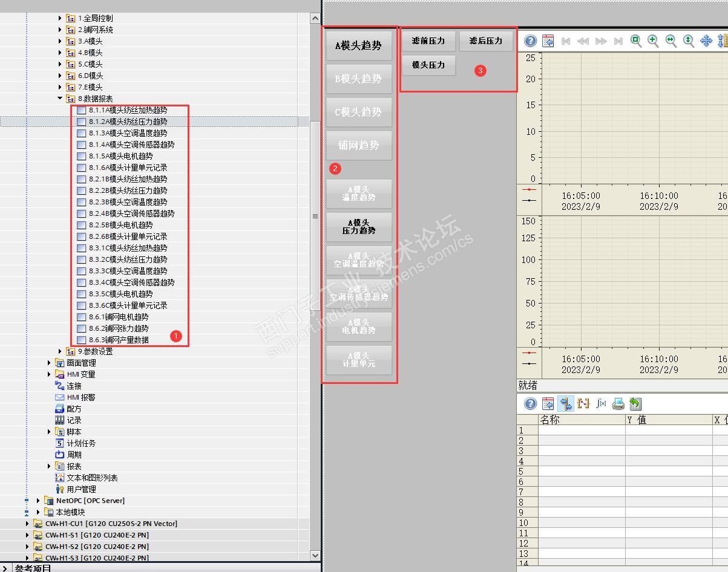Jump to last data record in trend

[x=618, y=41]
